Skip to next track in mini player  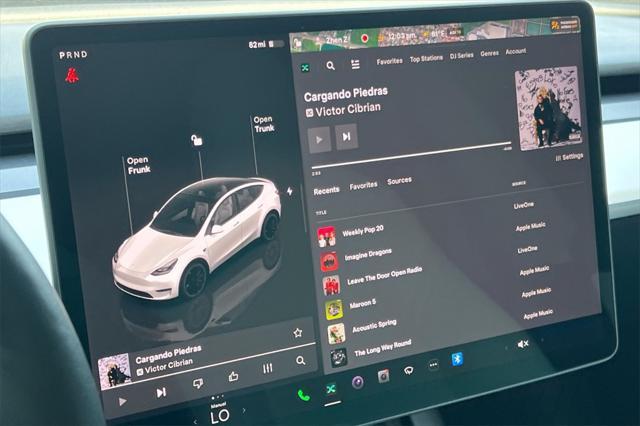click(161, 392)
